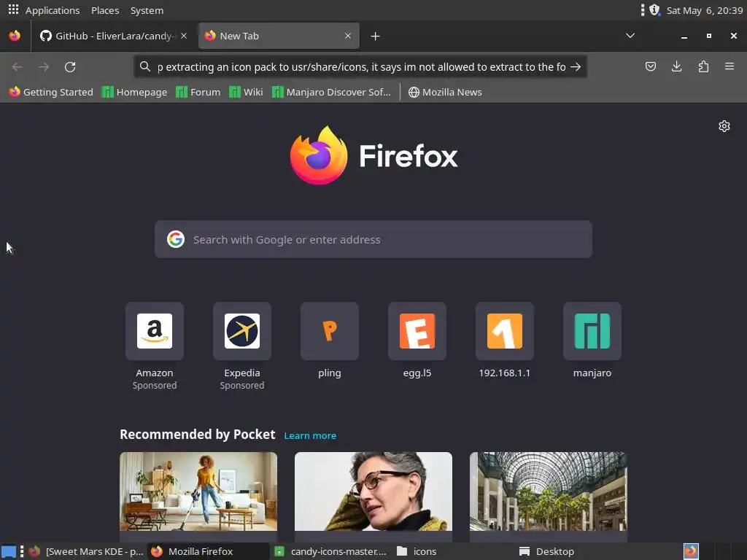Open the Extensions menu
Screen dimensions: 747x560
pyautogui.click(x=704, y=66)
